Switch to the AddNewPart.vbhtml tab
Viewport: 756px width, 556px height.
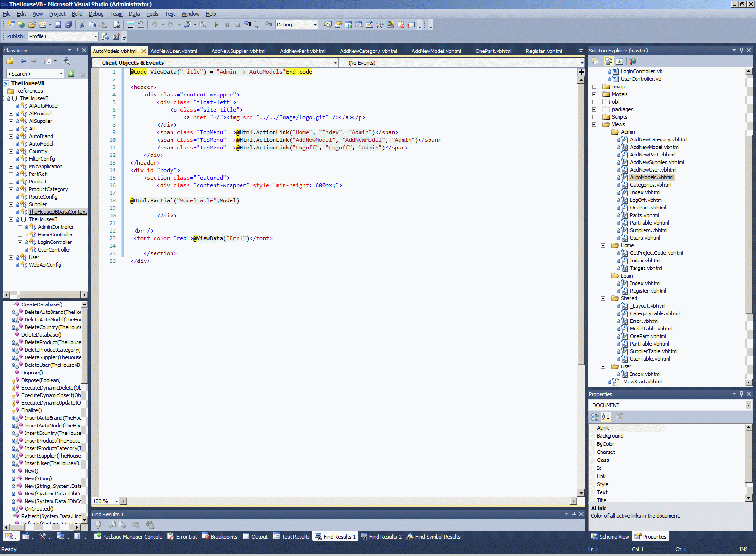pyautogui.click(x=302, y=51)
